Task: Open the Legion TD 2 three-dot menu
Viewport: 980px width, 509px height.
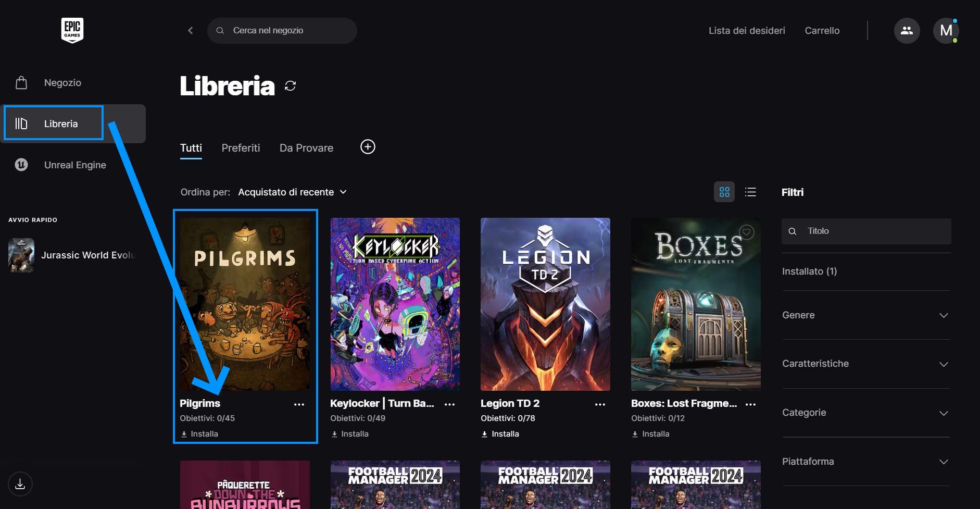Action: (600, 404)
